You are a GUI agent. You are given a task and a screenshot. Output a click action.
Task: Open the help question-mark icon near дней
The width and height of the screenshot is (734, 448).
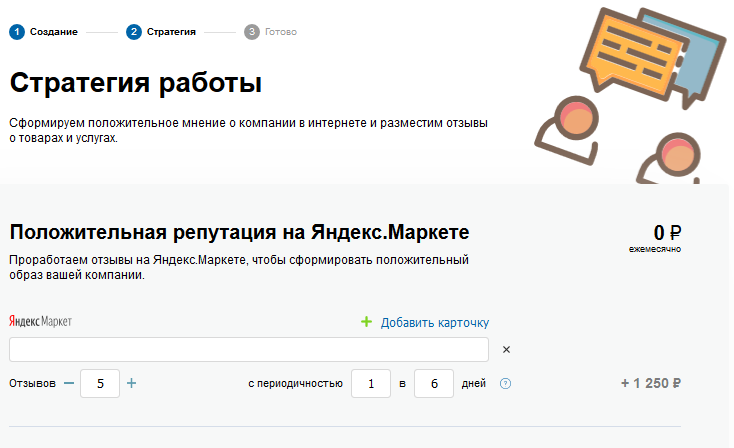[505, 383]
